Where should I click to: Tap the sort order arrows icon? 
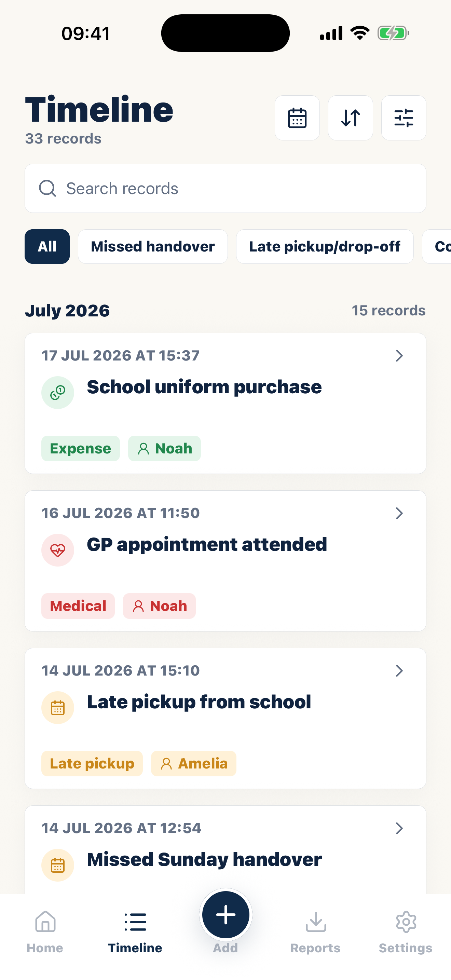(x=350, y=118)
